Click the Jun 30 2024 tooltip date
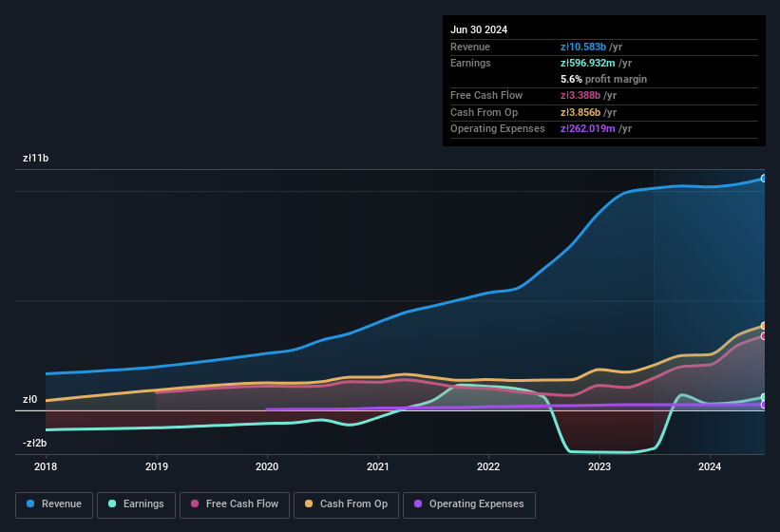780x532 pixels. [x=479, y=29]
